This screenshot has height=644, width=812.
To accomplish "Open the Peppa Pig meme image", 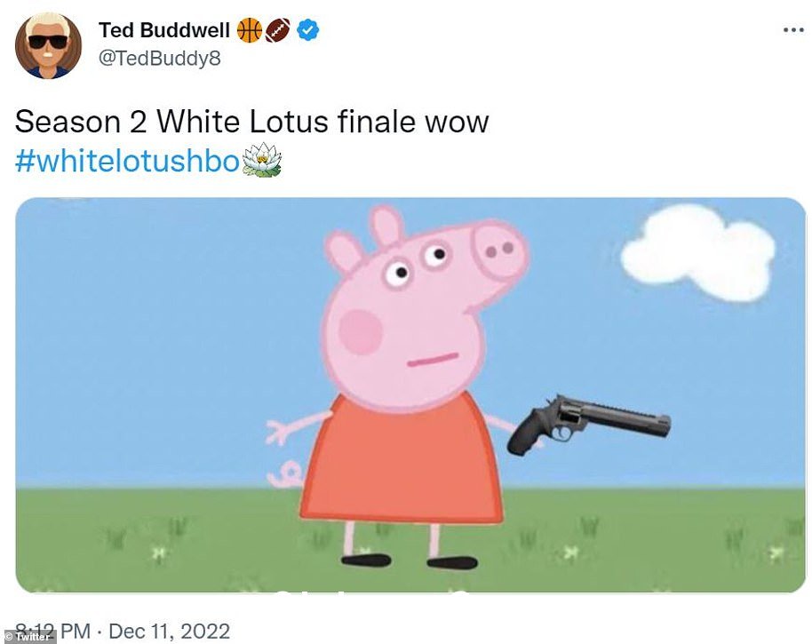I will (410, 395).
